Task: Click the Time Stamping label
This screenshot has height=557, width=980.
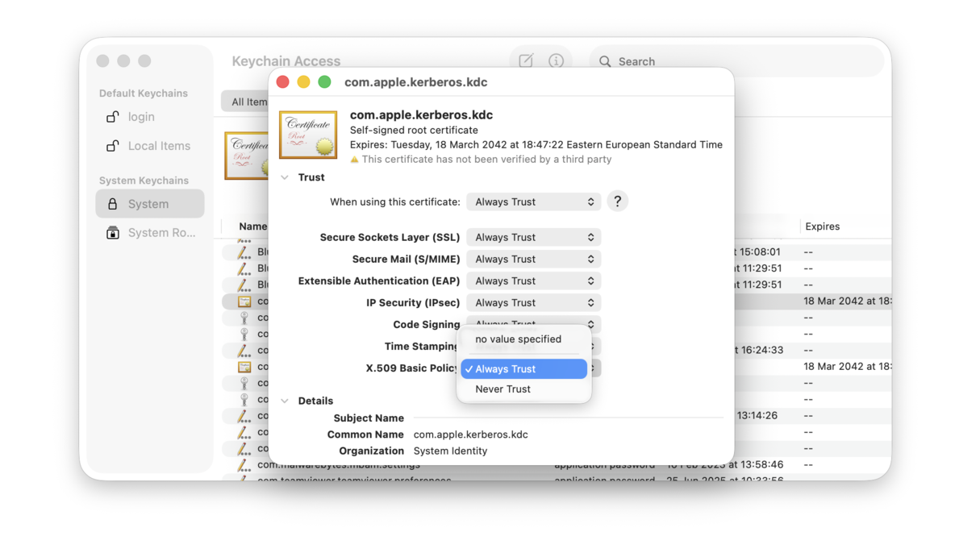Action: 422,347
